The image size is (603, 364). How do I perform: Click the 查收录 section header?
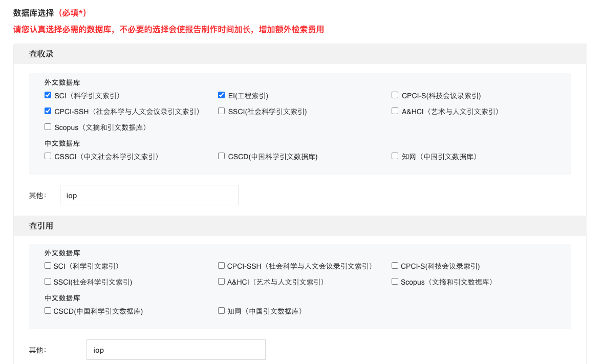(x=300, y=54)
